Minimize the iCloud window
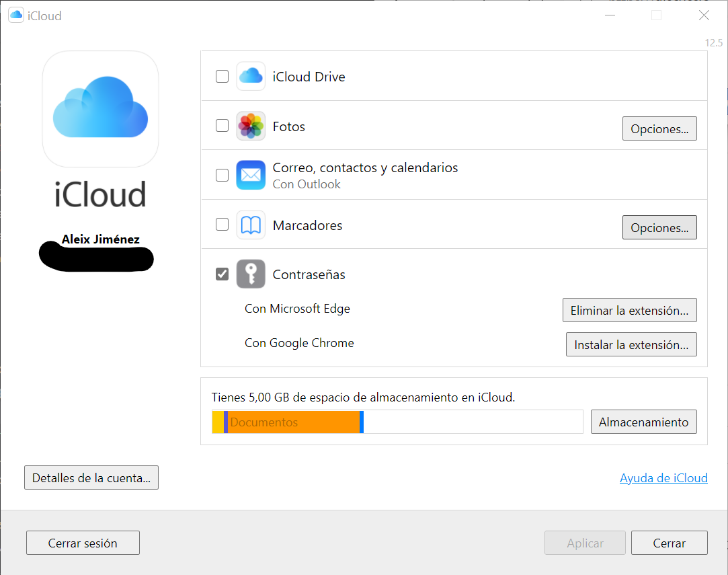 coord(610,15)
